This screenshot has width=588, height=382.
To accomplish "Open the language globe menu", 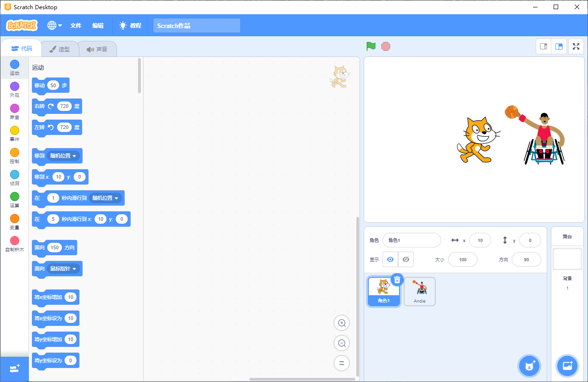I will [55, 26].
